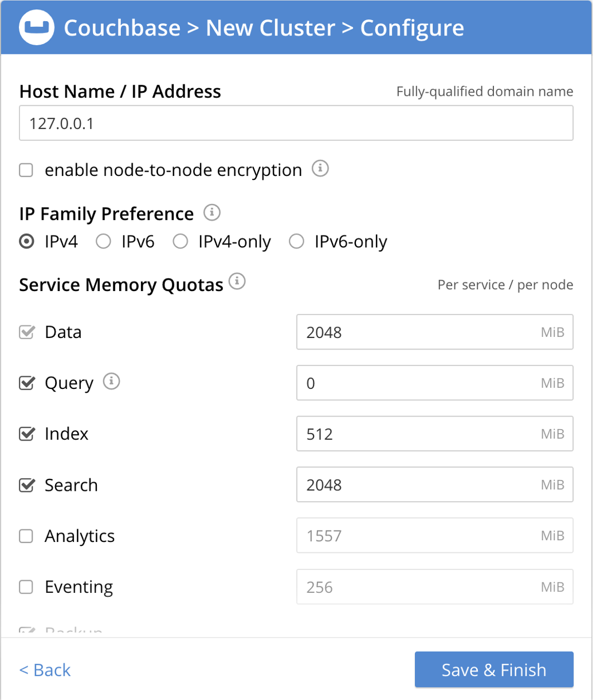Image resolution: width=596 pixels, height=700 pixels.
Task: Click the Service Memory Quotas info icon
Action: (238, 281)
